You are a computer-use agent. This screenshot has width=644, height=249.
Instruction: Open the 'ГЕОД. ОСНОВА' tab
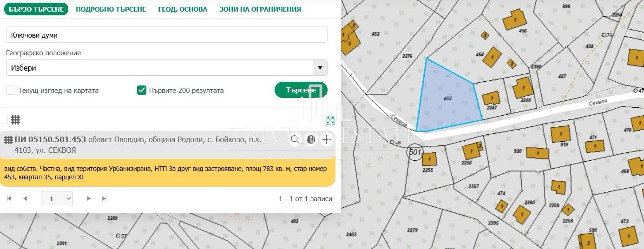pyautogui.click(x=183, y=9)
